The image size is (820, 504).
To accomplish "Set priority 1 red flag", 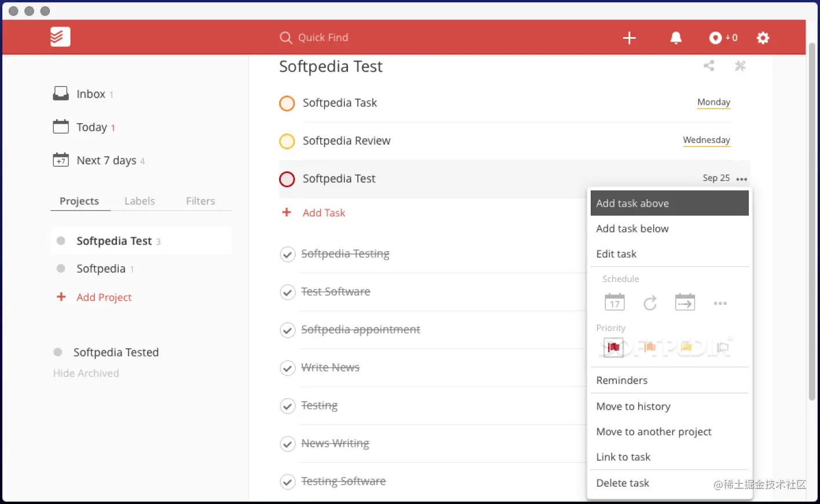I will click(613, 347).
